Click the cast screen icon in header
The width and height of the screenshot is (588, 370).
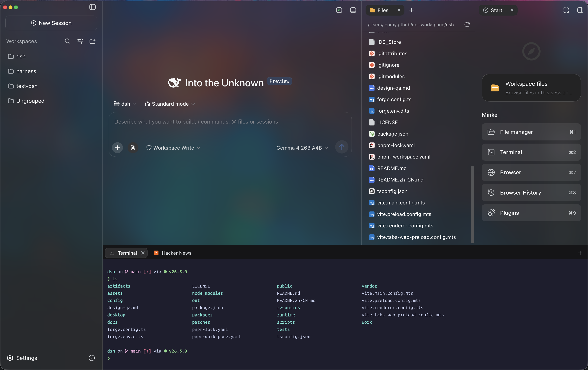point(339,10)
